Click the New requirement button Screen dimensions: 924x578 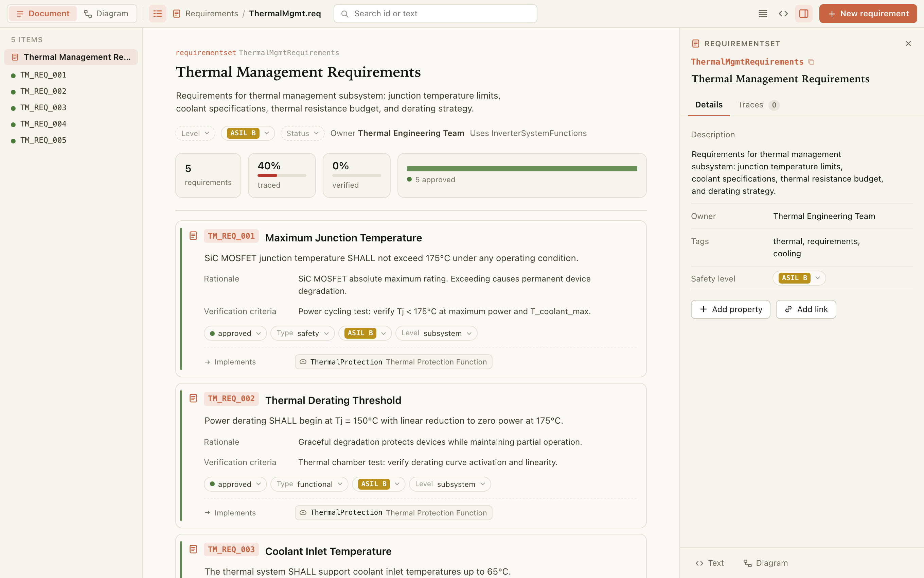(868, 14)
